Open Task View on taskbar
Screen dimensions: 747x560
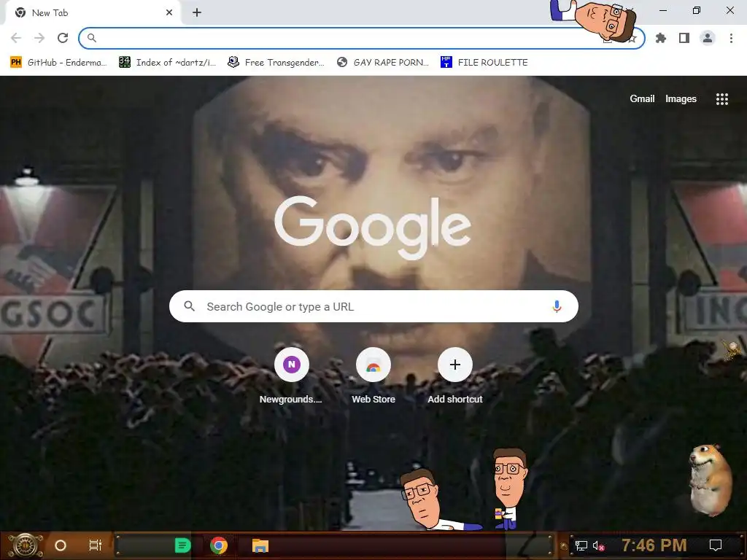(x=96, y=545)
